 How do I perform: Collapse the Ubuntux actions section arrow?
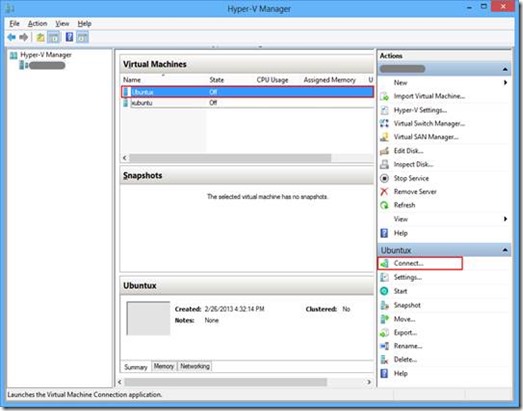[x=505, y=250]
